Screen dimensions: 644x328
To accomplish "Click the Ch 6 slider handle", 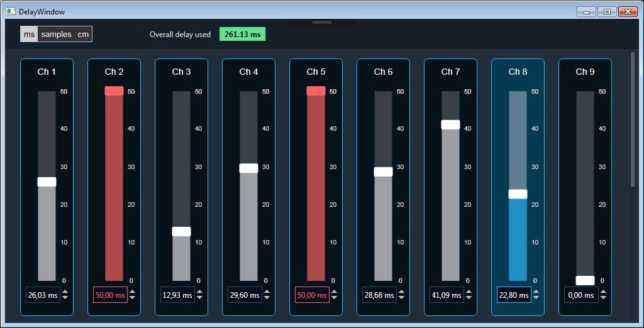I will point(383,172).
